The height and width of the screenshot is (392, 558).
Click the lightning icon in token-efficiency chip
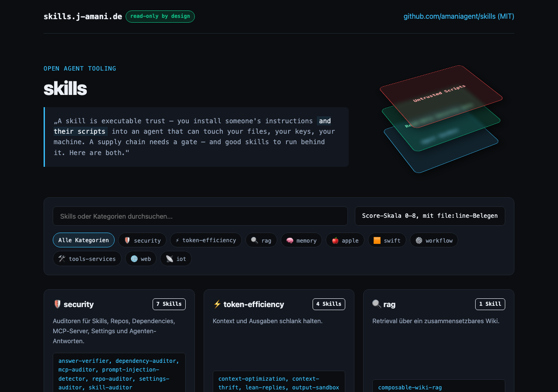coord(177,240)
